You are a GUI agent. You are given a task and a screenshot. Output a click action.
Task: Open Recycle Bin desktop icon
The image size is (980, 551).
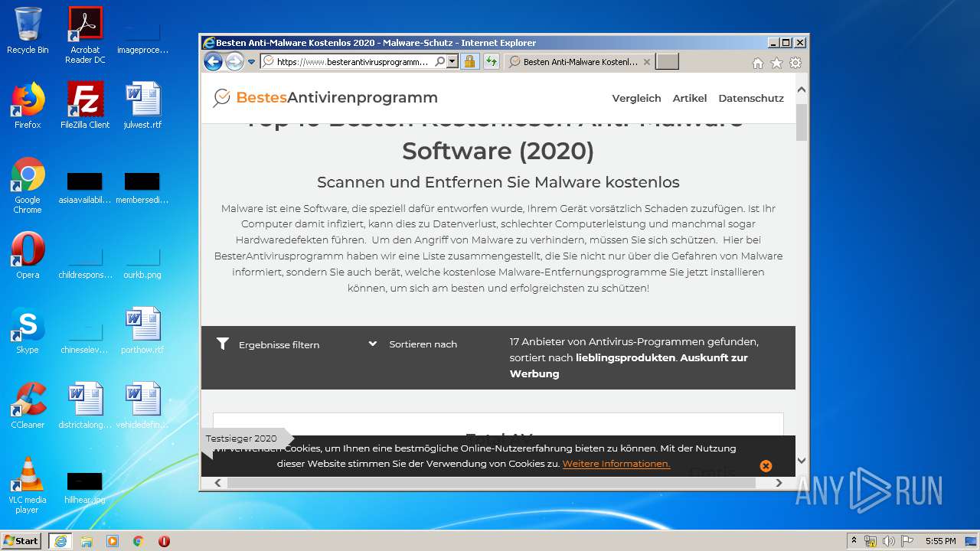click(x=28, y=31)
